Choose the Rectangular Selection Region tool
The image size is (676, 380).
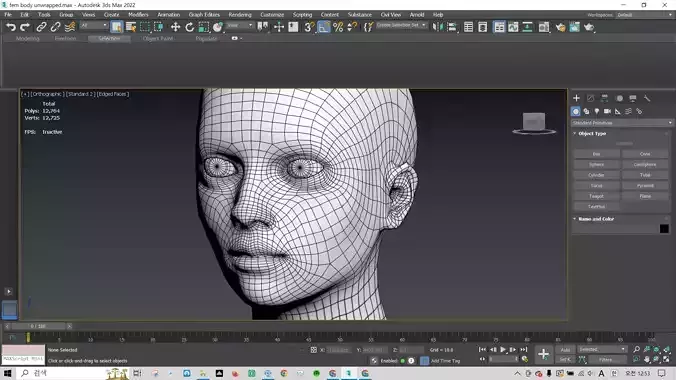145,27
